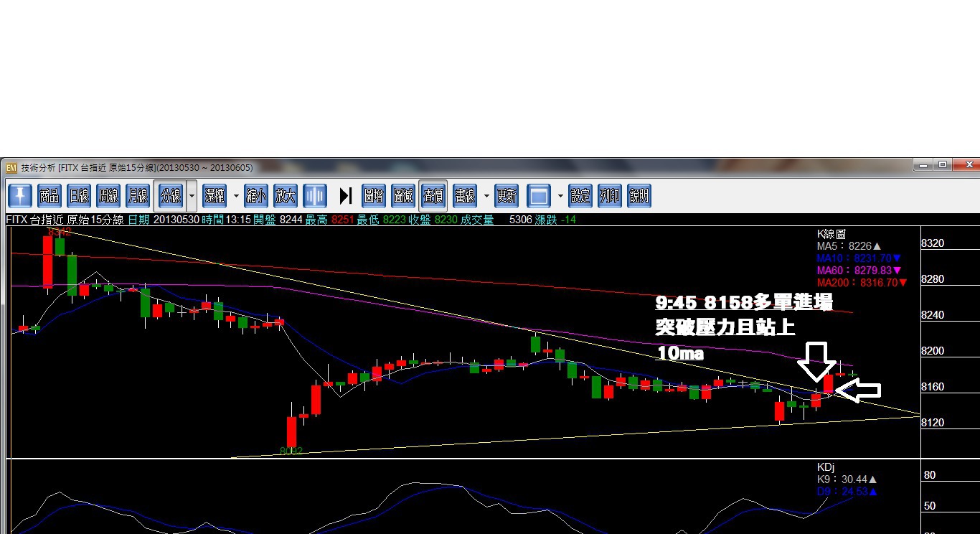
Task: Switch chart to 月線 monthly view
Action: pos(138,195)
